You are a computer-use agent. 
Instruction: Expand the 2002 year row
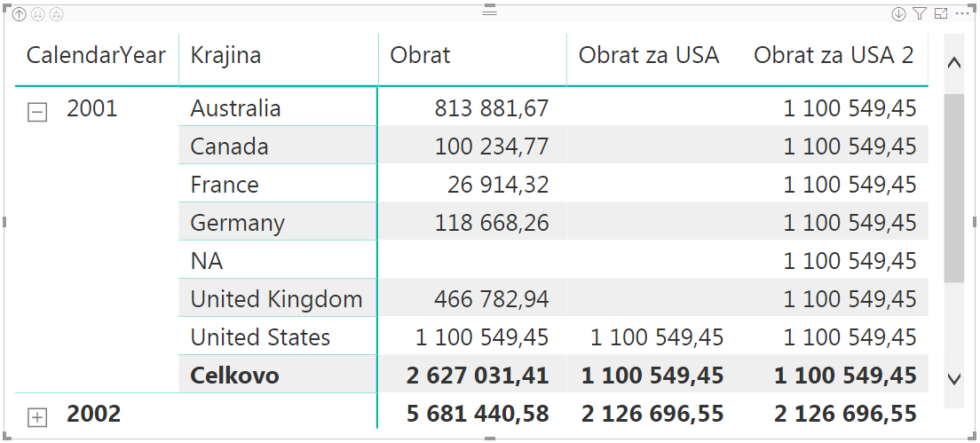coord(37,417)
